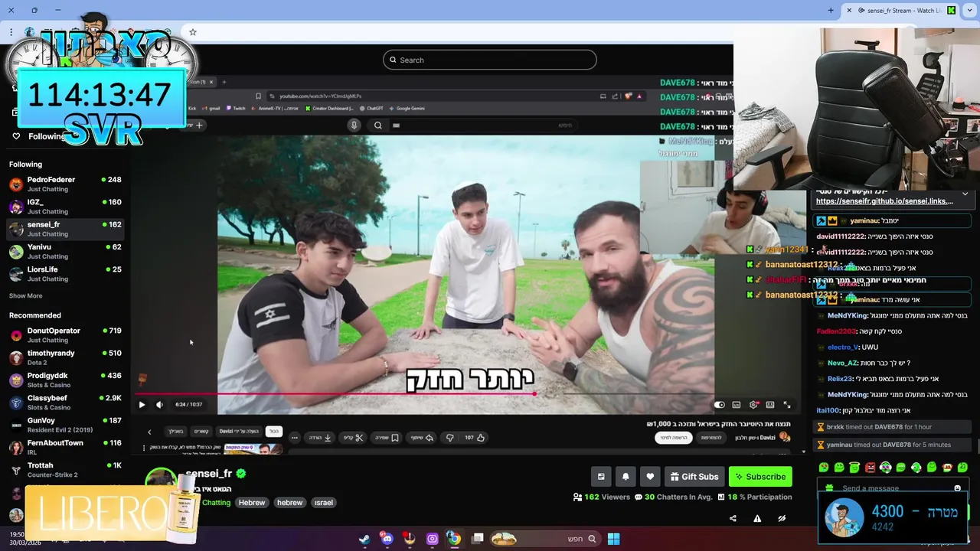Toggle the follow heart button

650,477
